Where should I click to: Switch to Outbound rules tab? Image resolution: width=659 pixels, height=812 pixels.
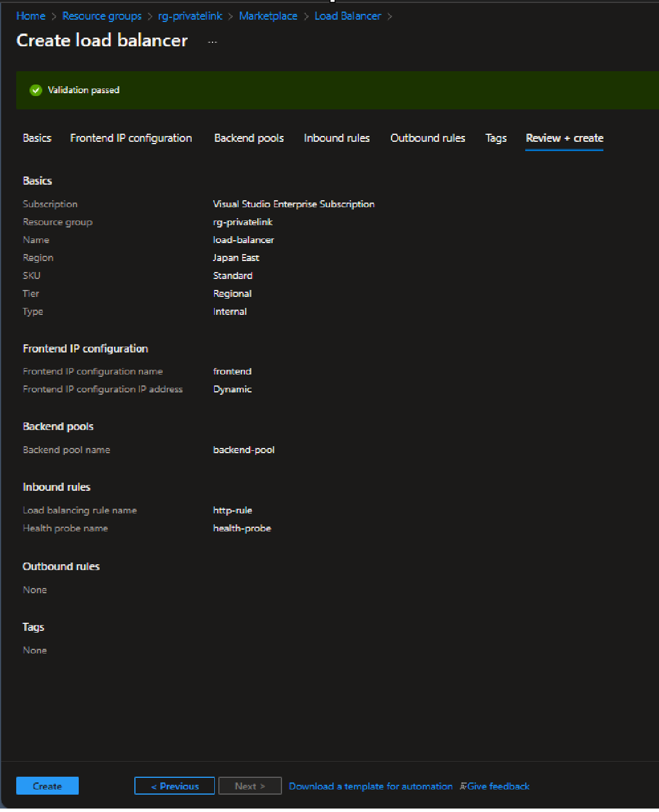[x=428, y=138]
